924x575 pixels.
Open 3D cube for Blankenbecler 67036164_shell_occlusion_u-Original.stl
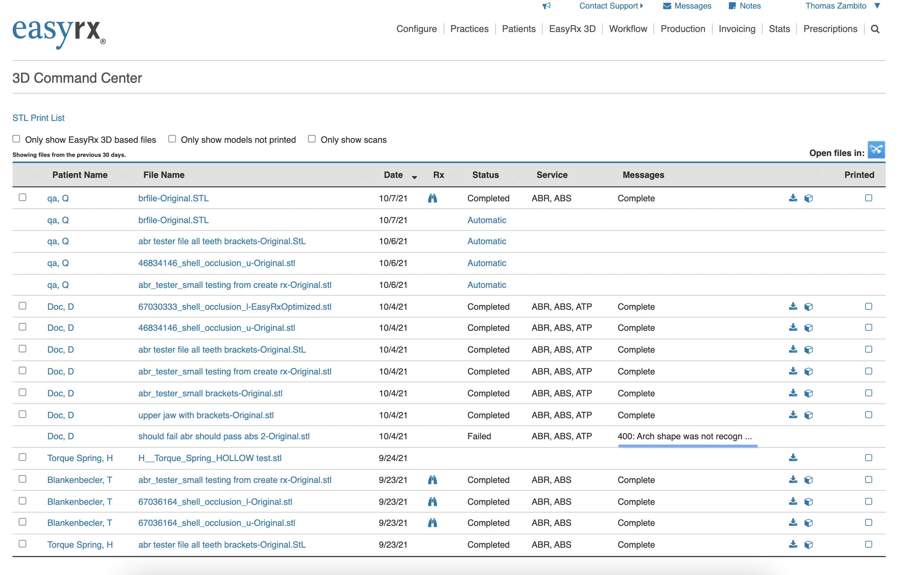tap(809, 523)
